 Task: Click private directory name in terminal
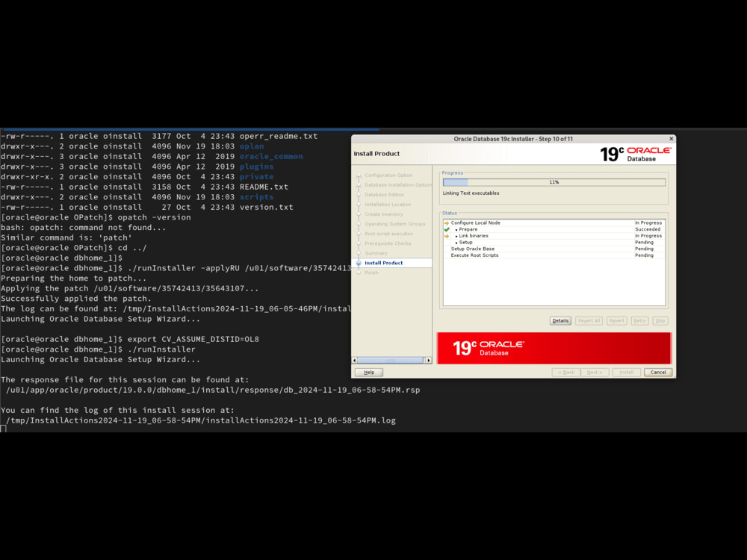[x=256, y=177]
